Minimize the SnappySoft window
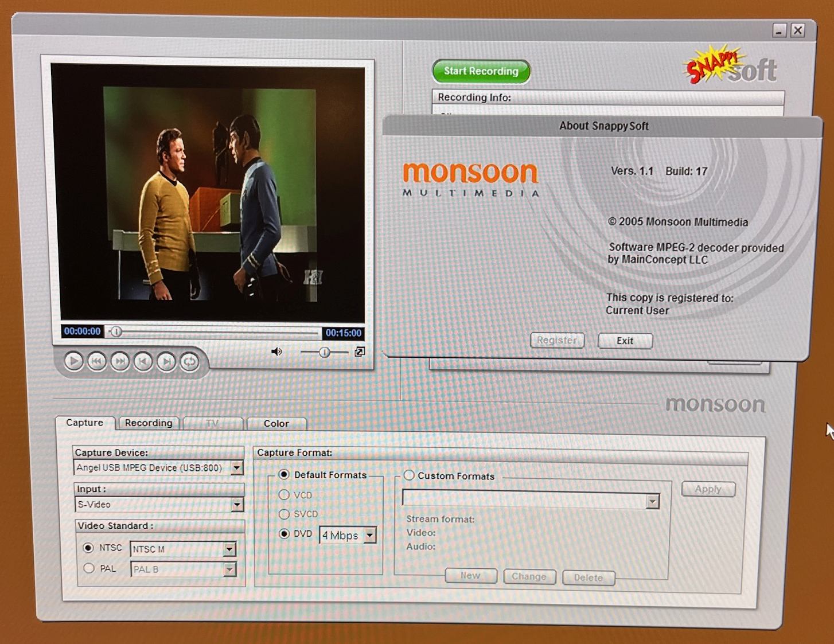 click(x=779, y=30)
